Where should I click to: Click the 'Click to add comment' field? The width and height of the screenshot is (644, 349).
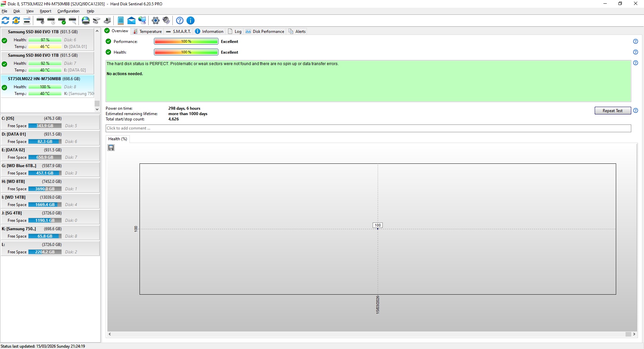click(368, 128)
